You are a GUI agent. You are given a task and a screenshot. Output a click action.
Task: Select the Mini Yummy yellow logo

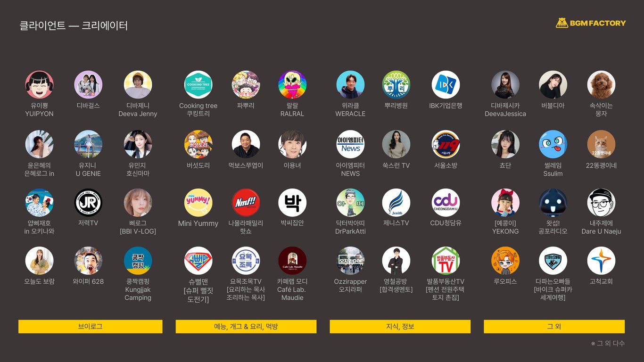[x=198, y=203]
